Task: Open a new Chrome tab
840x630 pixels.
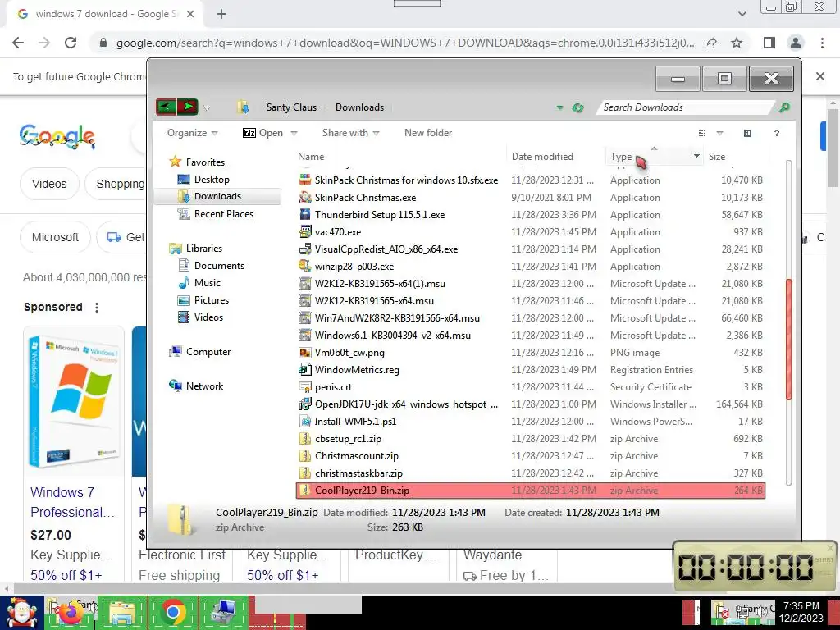Action: (x=221, y=14)
